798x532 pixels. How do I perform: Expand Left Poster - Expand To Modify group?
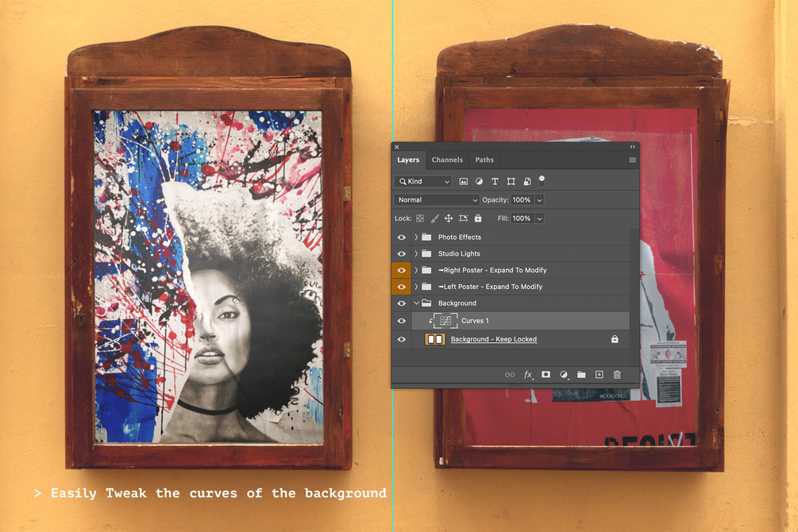coord(416,287)
